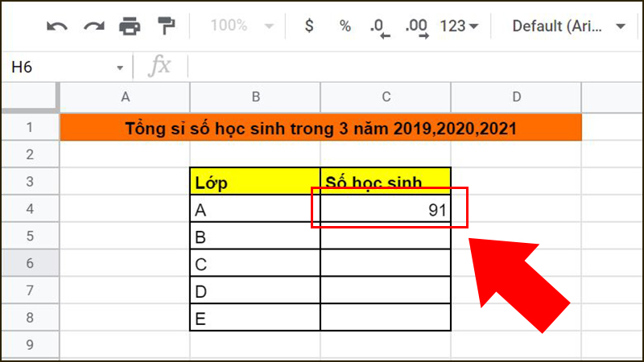Screen dimensions: 644x362
Task: Click the Undo arrow icon
Action: 56,27
